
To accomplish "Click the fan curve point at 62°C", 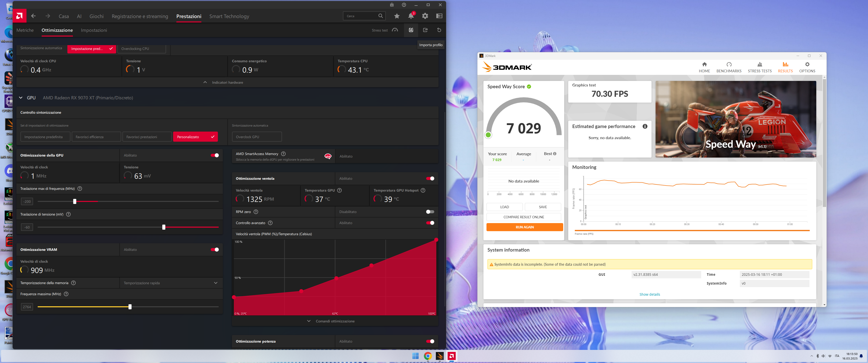I will (336, 278).
